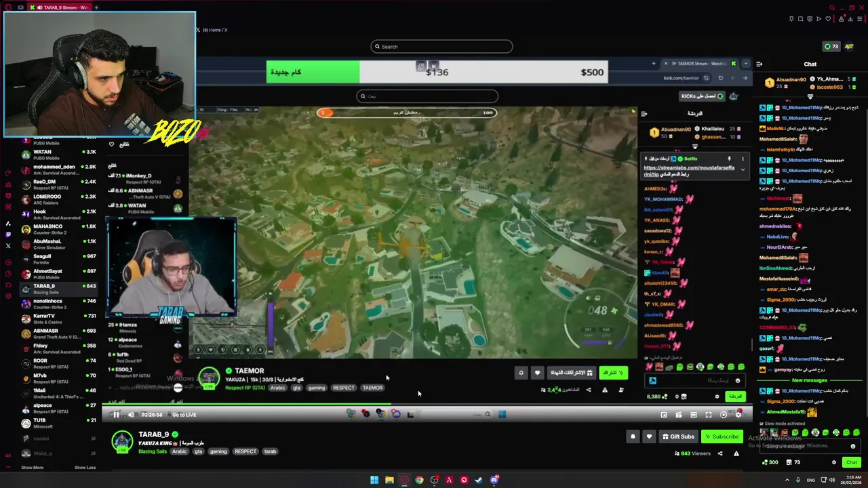
Task: Select the Arabic tag under TARAB_9
Action: [x=179, y=451]
